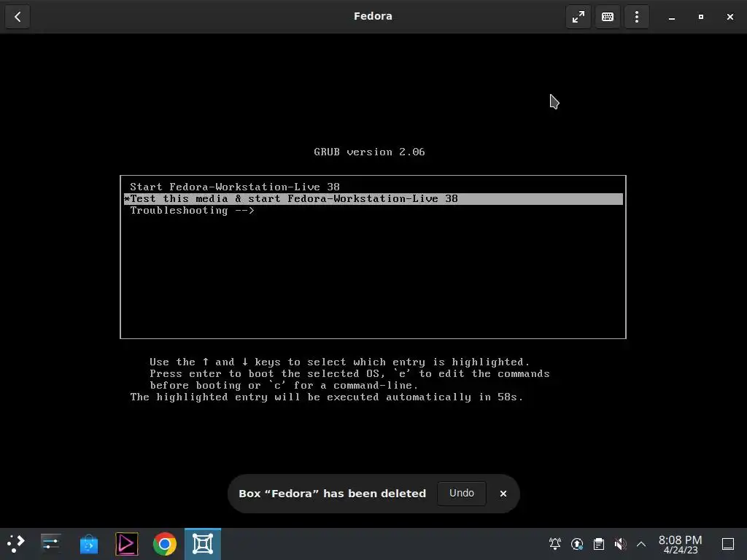The height and width of the screenshot is (560, 747).
Task: Open the application launcher in taskbar
Action: tap(16, 544)
